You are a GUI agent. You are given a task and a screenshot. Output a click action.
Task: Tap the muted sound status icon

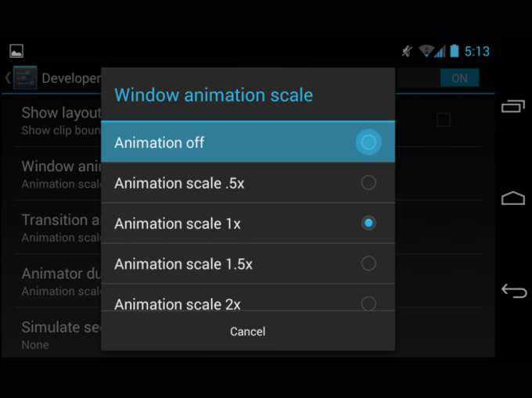(407, 51)
